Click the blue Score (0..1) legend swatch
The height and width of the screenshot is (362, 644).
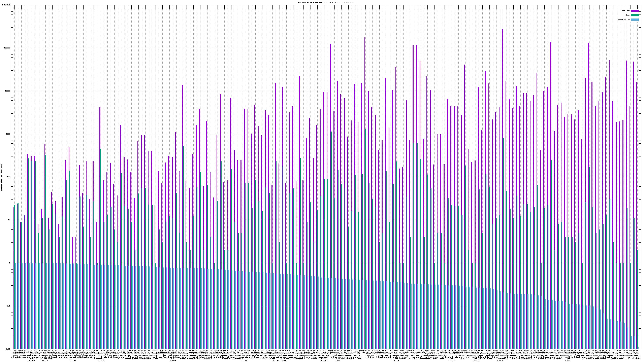click(635, 20)
